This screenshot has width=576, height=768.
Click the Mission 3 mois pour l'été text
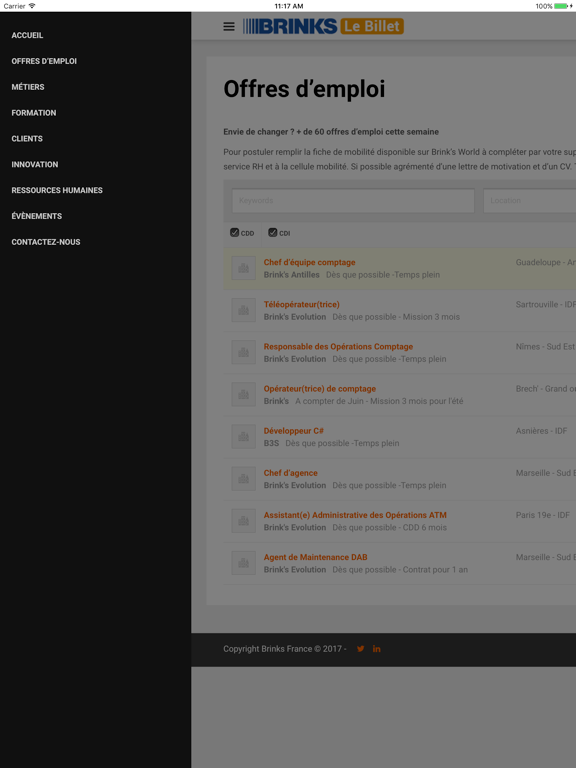[417, 401]
